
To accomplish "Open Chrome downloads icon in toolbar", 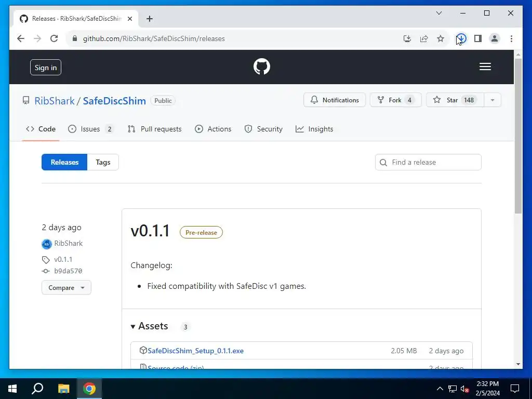I will (x=461, y=38).
